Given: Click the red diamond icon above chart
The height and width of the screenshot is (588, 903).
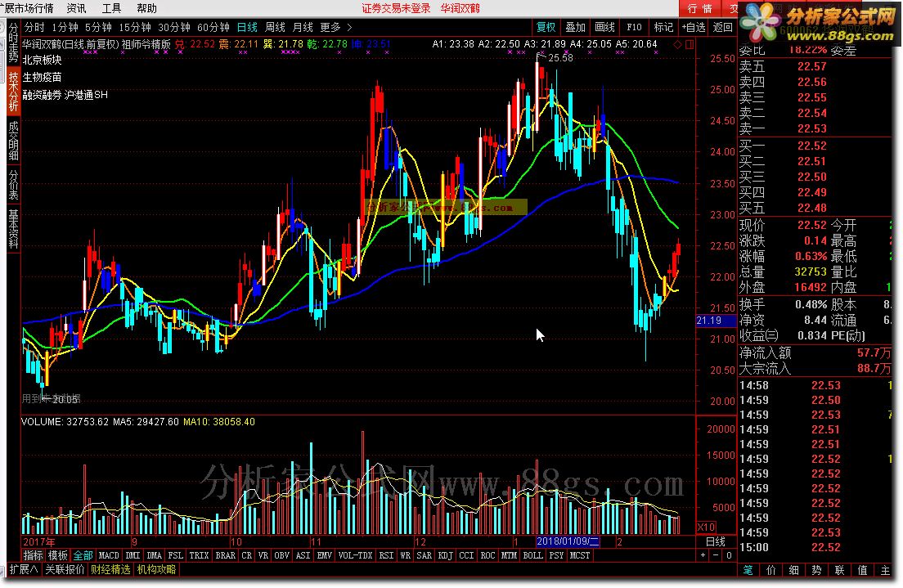Looking at the screenshot, I should coord(677,44).
